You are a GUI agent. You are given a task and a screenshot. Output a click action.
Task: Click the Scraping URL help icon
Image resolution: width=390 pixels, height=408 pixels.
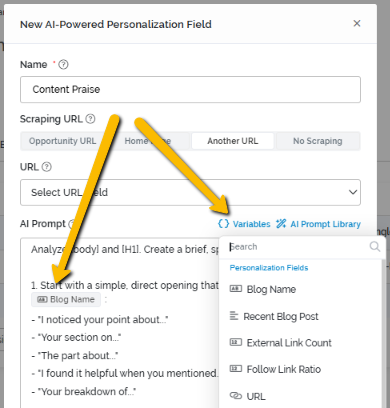(90, 119)
